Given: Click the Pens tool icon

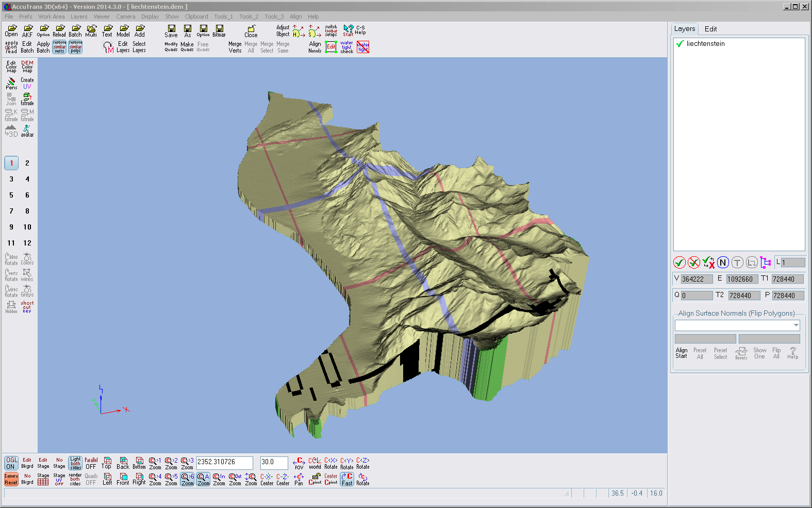Looking at the screenshot, I should [x=11, y=83].
